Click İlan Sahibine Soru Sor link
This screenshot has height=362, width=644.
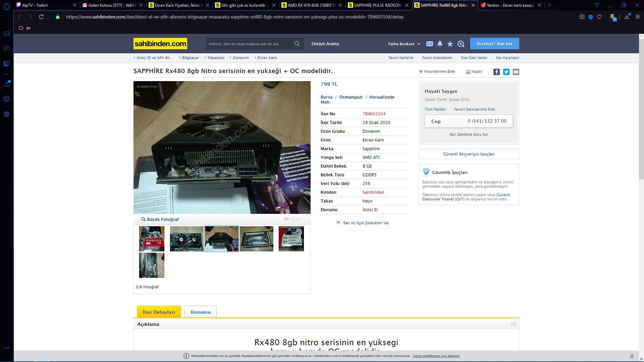(x=469, y=134)
